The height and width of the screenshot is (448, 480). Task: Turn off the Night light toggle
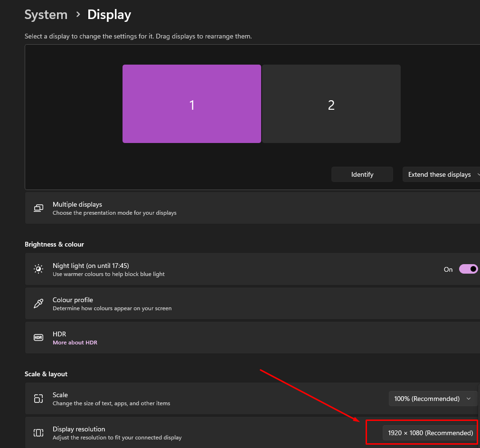coord(468,269)
